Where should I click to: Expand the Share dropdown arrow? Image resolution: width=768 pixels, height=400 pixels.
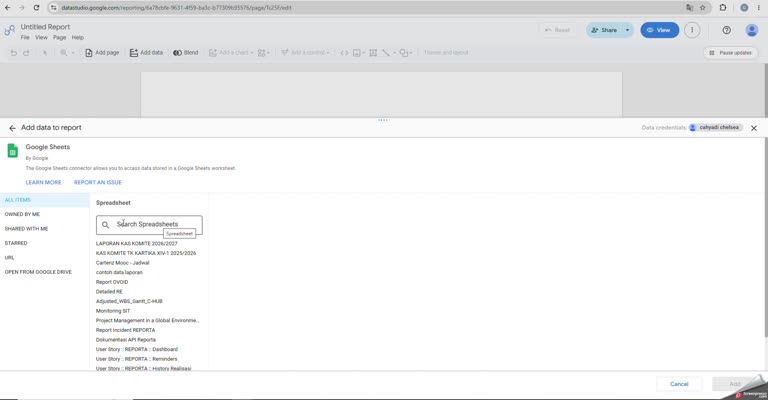click(x=627, y=30)
